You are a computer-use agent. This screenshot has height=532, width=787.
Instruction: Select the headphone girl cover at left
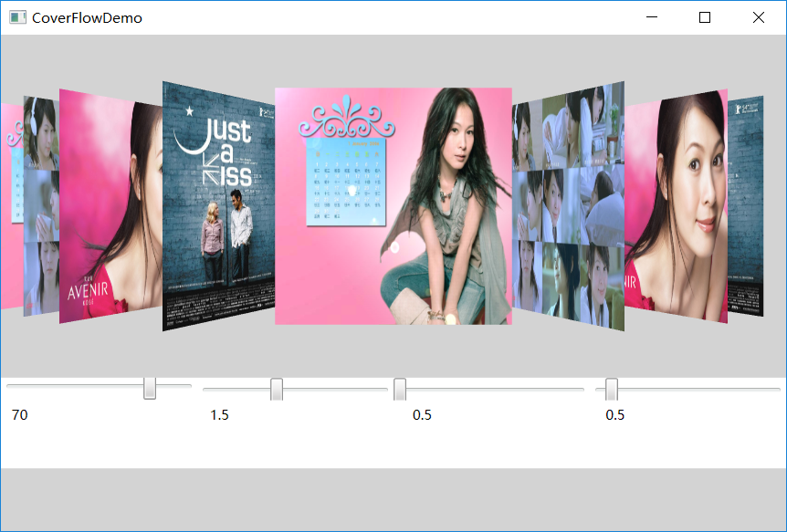41,206
